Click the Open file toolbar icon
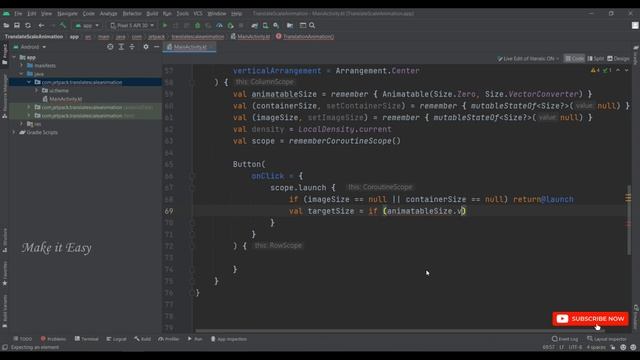The image size is (640, 360). coord(6,25)
